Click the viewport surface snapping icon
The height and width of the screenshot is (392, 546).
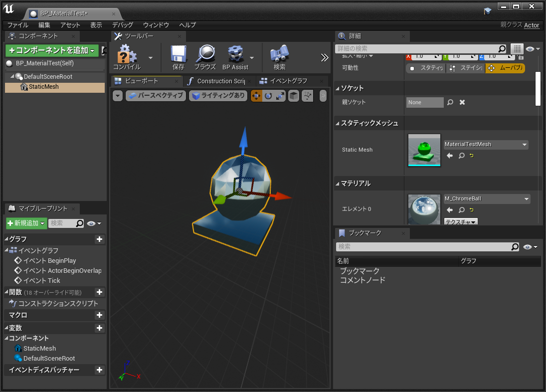[x=308, y=96]
